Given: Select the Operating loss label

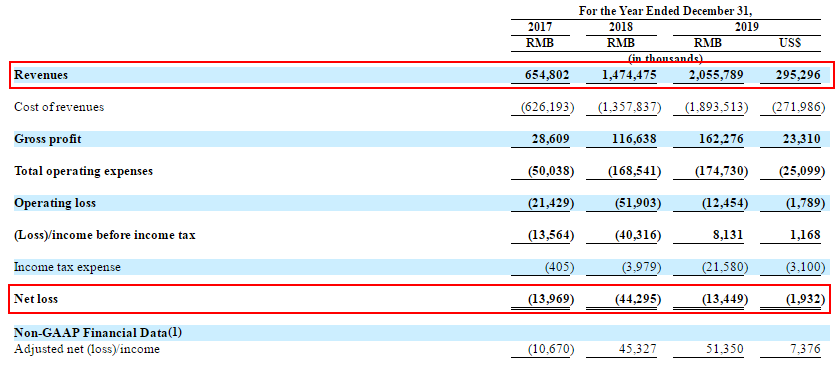Looking at the screenshot, I should point(55,203).
